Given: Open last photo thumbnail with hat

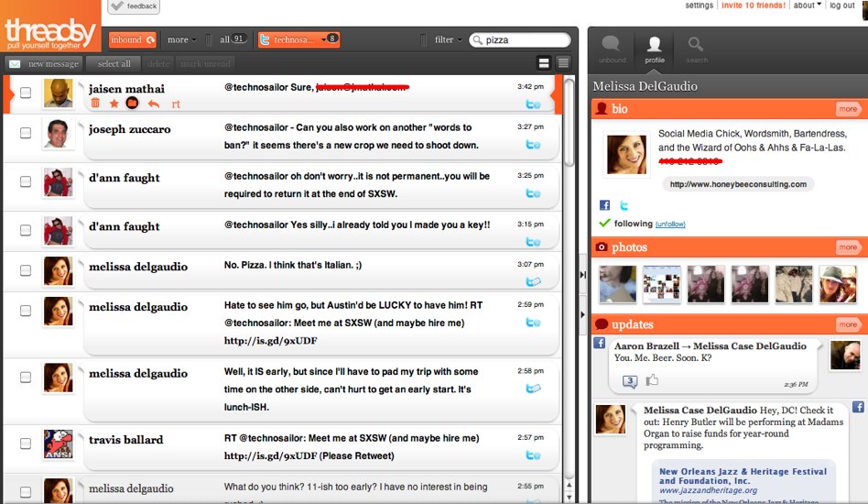Looking at the screenshot, I should [x=838, y=284].
